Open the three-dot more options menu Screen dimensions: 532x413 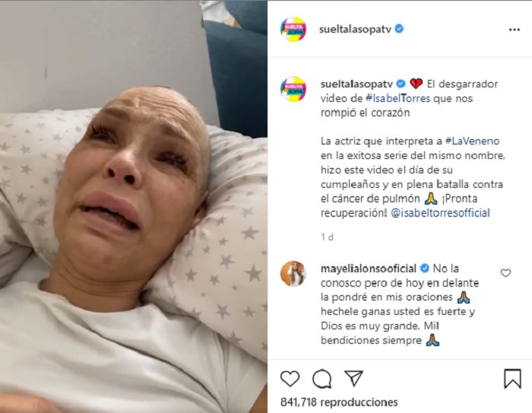515,30
